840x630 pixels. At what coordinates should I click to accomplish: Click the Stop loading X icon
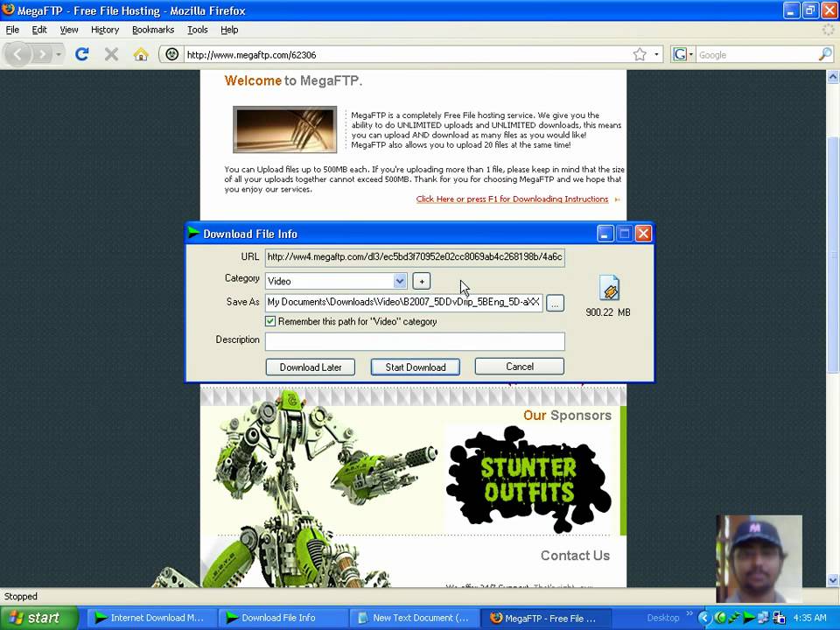(x=111, y=54)
